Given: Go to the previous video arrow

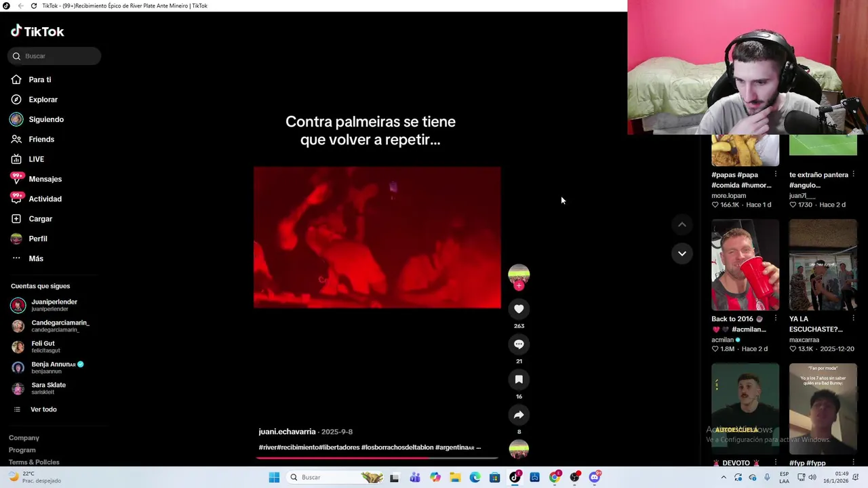Looking at the screenshot, I should point(682,224).
